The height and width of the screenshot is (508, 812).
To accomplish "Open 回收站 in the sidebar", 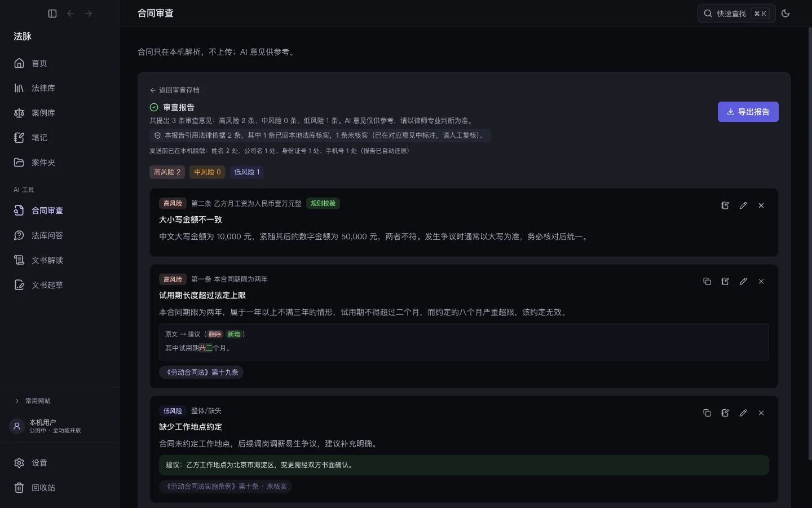I will pos(59,488).
